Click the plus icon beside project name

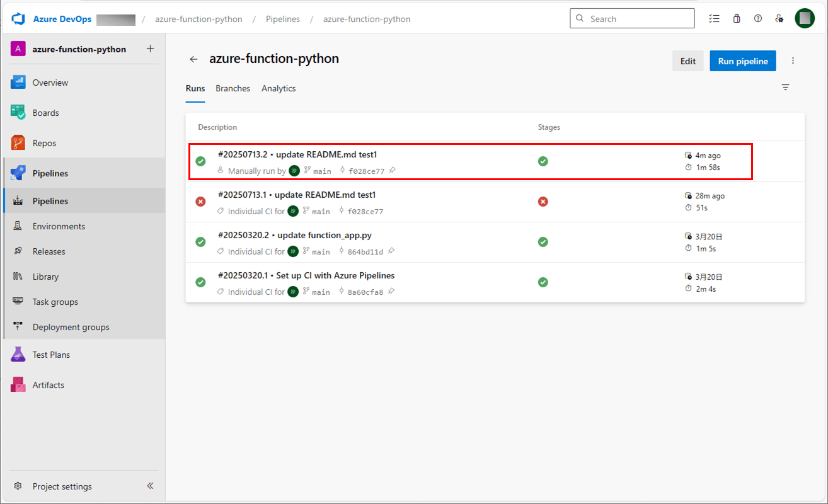[x=150, y=49]
